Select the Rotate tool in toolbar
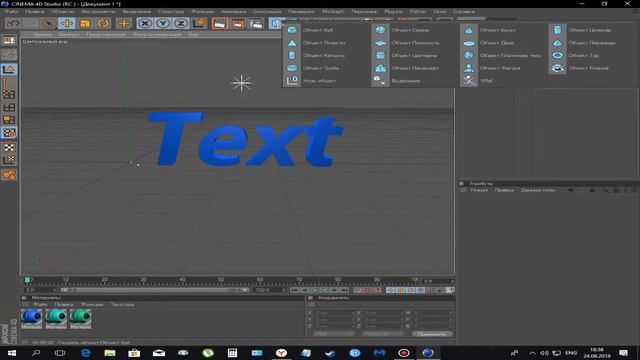640x360 pixels. point(103,23)
